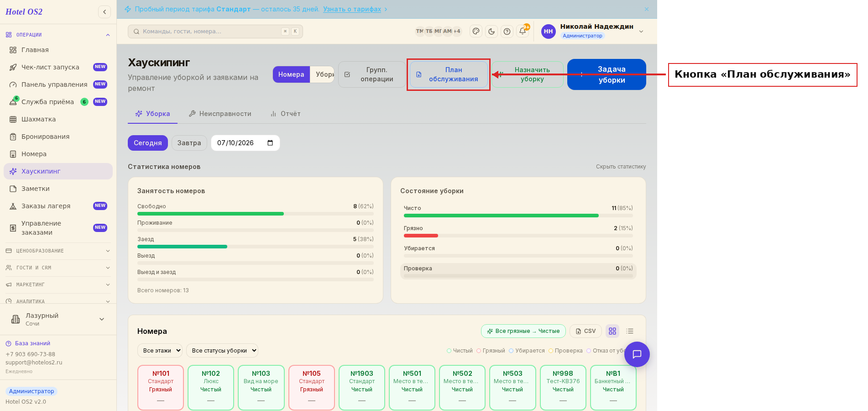Collapse the sidebar with arrow icon
This screenshot has width=868, height=411.
[105, 12]
